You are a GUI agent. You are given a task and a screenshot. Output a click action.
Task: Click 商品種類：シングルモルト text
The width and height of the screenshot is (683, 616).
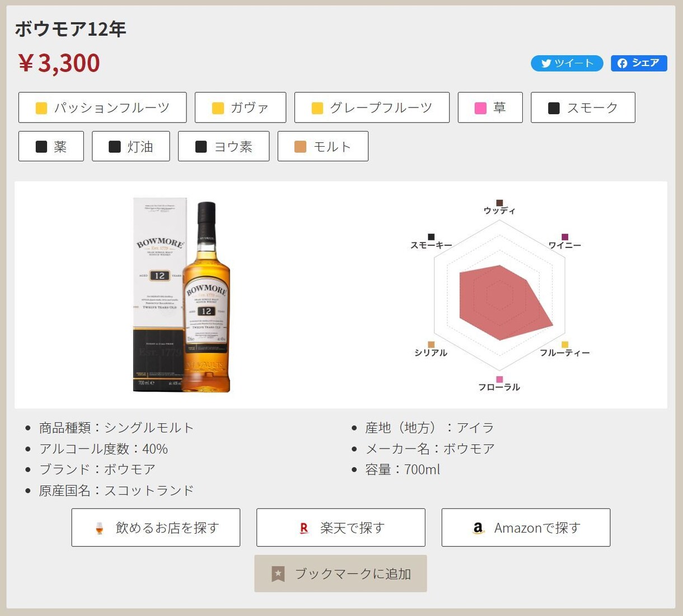coord(116,428)
